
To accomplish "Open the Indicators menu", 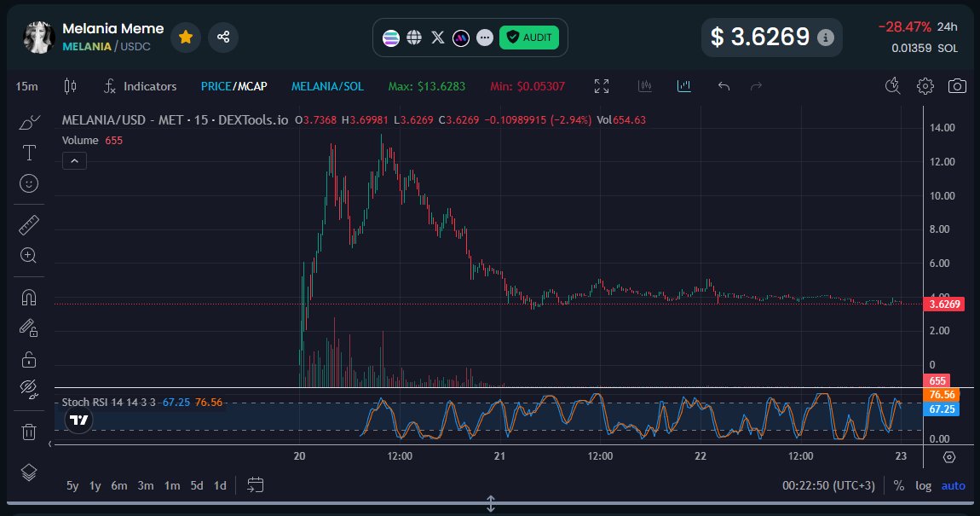I will [140, 86].
